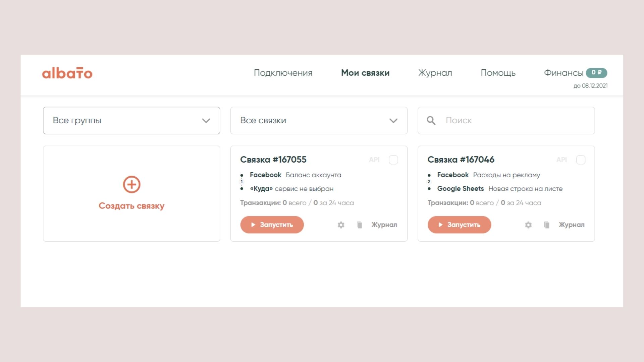This screenshot has width=644, height=362.
Task: Open the Все группы dropdown
Action: (x=131, y=121)
